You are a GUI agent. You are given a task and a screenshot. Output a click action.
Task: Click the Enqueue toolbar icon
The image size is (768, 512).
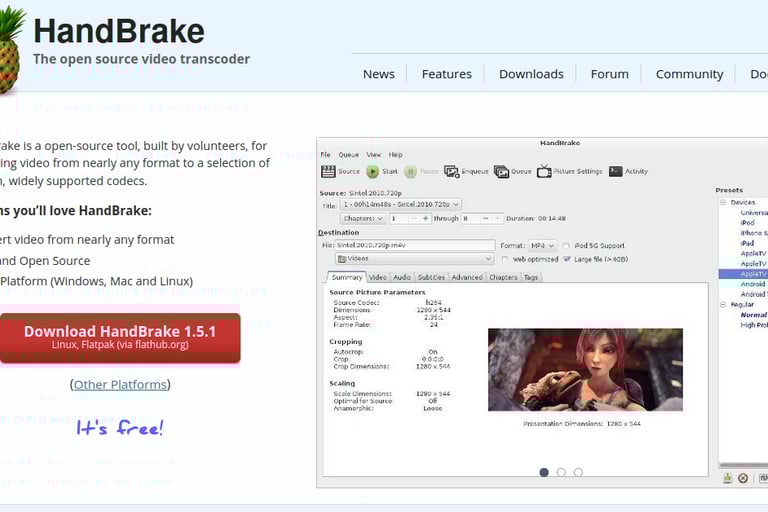pyautogui.click(x=452, y=171)
